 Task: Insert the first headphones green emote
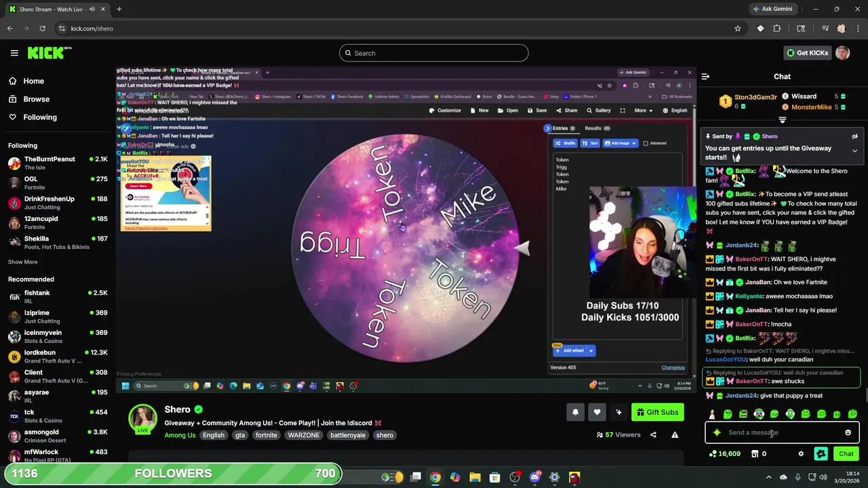click(x=759, y=413)
